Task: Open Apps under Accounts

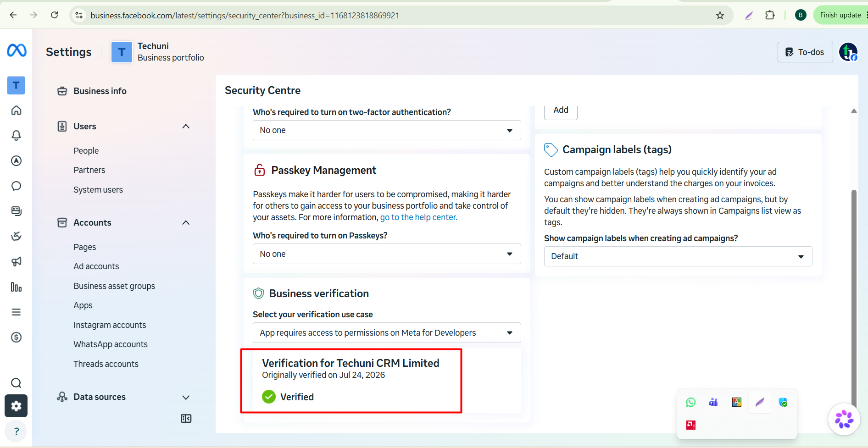Action: (83, 305)
